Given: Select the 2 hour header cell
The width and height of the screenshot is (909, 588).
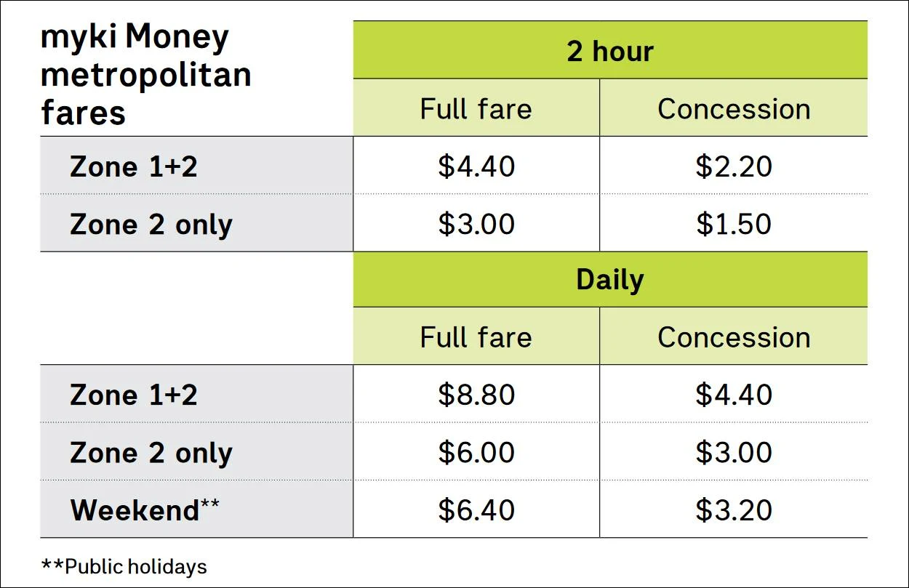Looking at the screenshot, I should click(x=610, y=52).
